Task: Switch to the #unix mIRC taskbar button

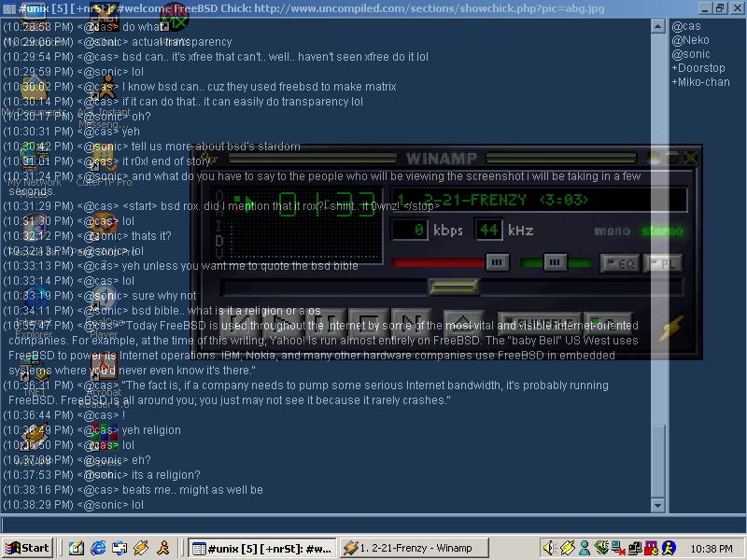Action: pyautogui.click(x=261, y=548)
